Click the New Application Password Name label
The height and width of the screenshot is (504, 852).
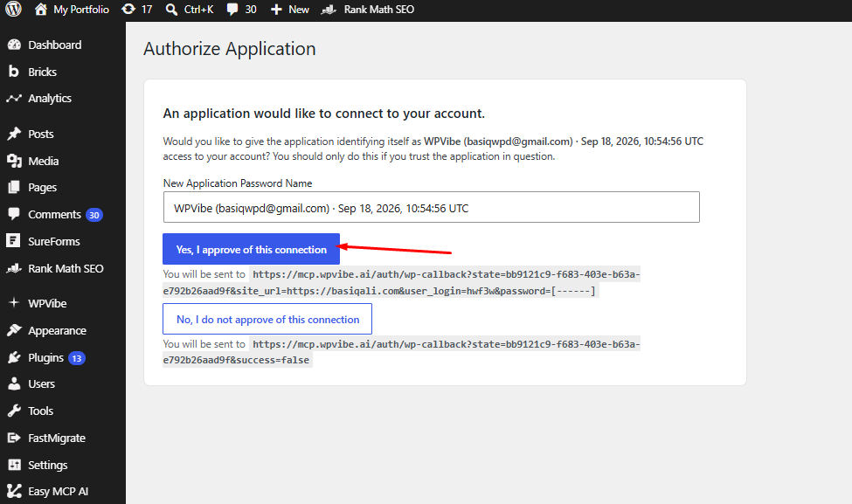238,183
